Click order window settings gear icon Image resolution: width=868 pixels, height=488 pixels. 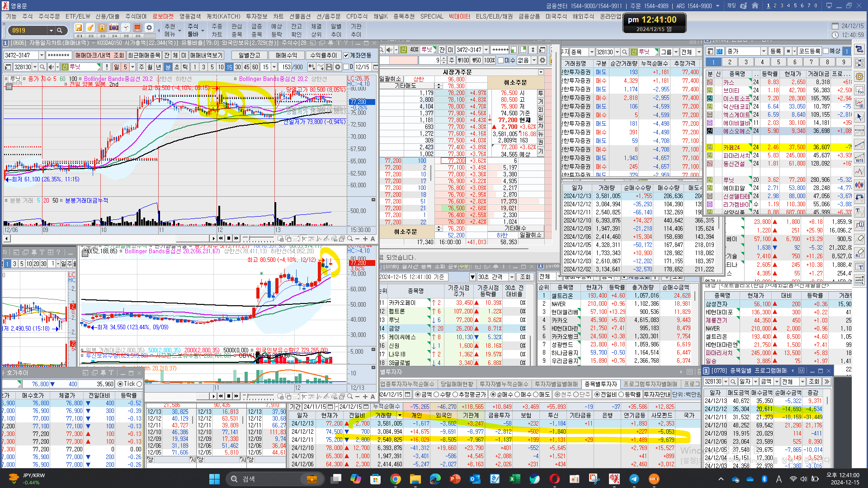pos(542,60)
